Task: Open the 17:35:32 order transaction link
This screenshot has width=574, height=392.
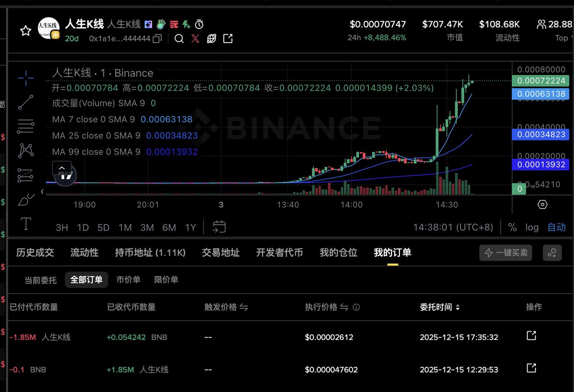Action: (x=531, y=336)
